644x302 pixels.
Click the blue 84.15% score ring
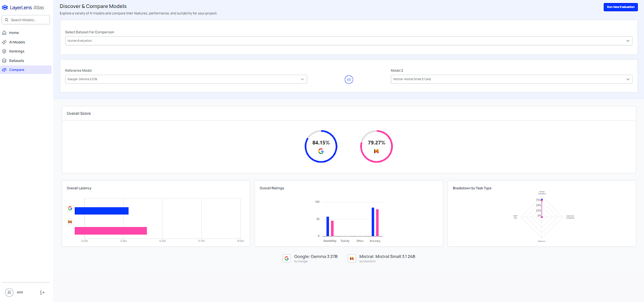click(321, 147)
